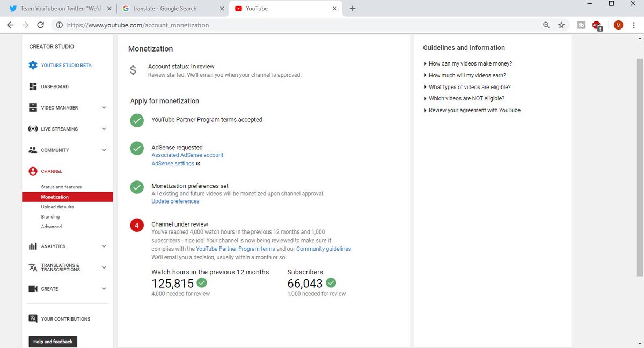Click the Update preferences link

(x=175, y=201)
